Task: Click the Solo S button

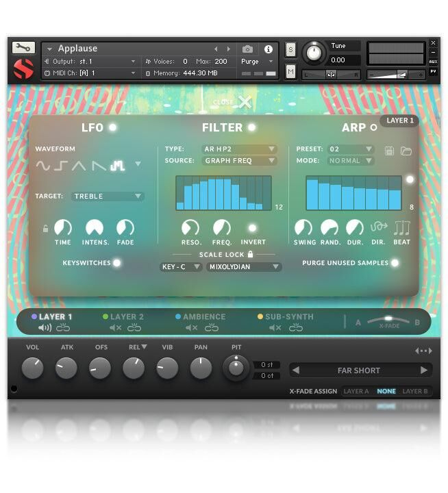Action: (290, 50)
